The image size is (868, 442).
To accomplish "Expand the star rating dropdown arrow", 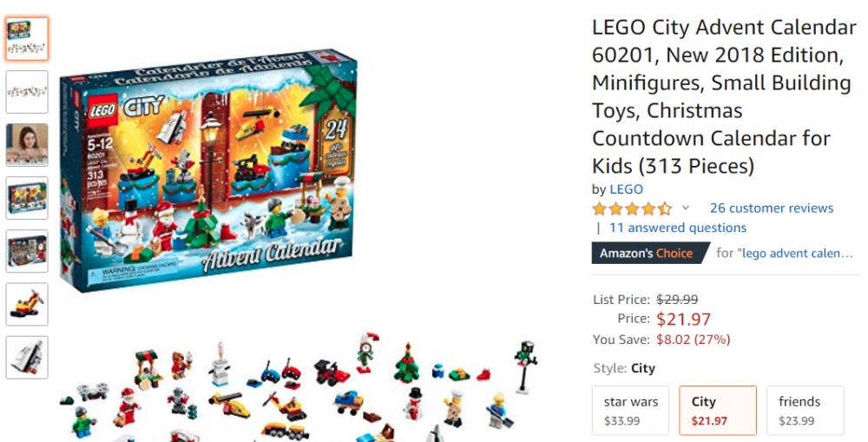I will pyautogui.click(x=686, y=208).
